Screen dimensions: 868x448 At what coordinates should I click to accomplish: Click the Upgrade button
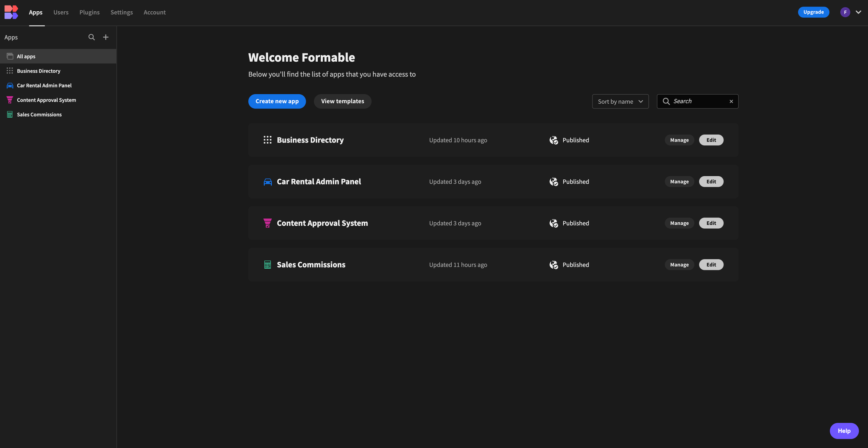tap(813, 12)
